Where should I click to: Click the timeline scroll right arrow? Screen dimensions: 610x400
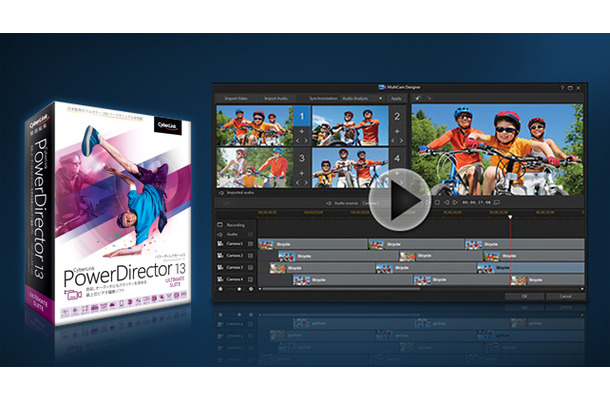click(x=582, y=289)
